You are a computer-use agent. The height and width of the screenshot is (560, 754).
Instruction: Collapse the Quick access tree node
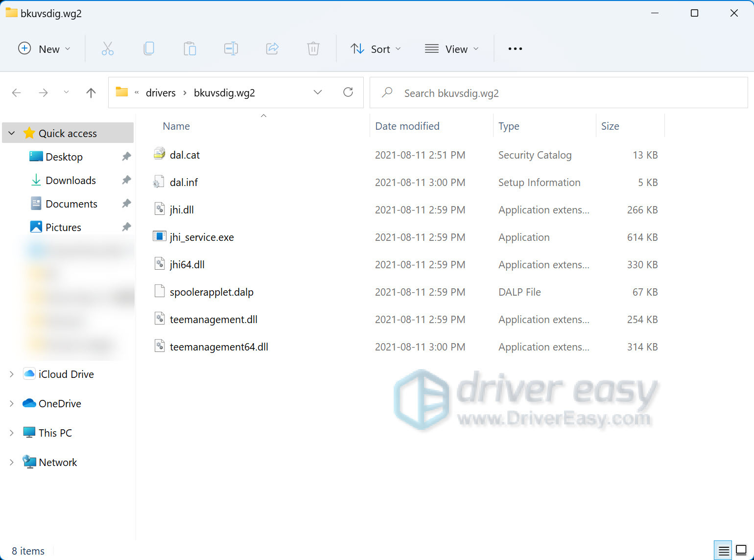[x=12, y=133]
